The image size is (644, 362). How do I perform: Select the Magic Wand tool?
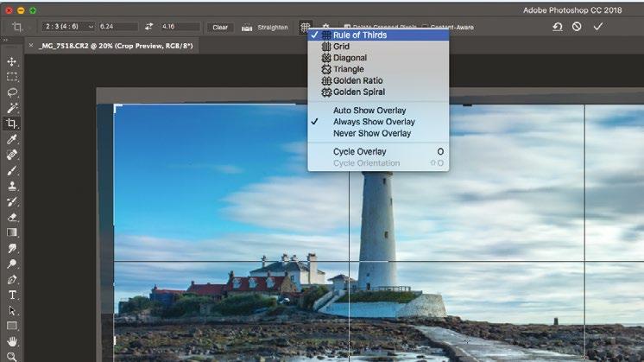[x=11, y=108]
